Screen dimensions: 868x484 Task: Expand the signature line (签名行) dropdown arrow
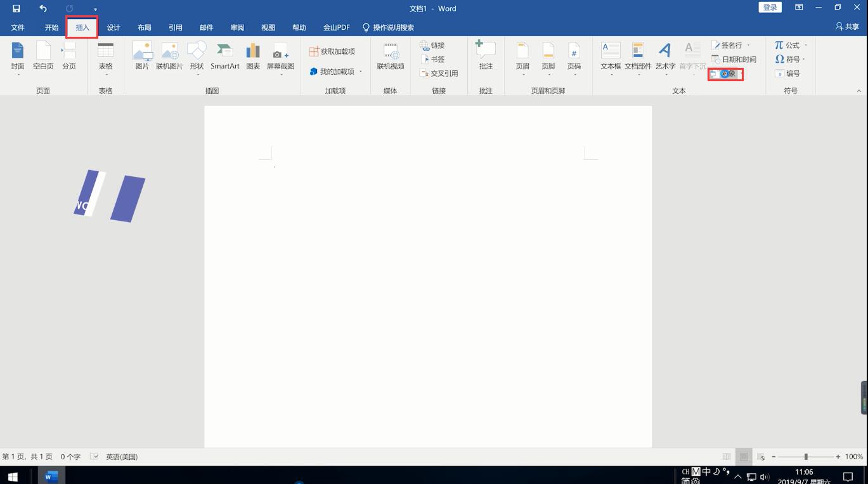click(x=748, y=46)
